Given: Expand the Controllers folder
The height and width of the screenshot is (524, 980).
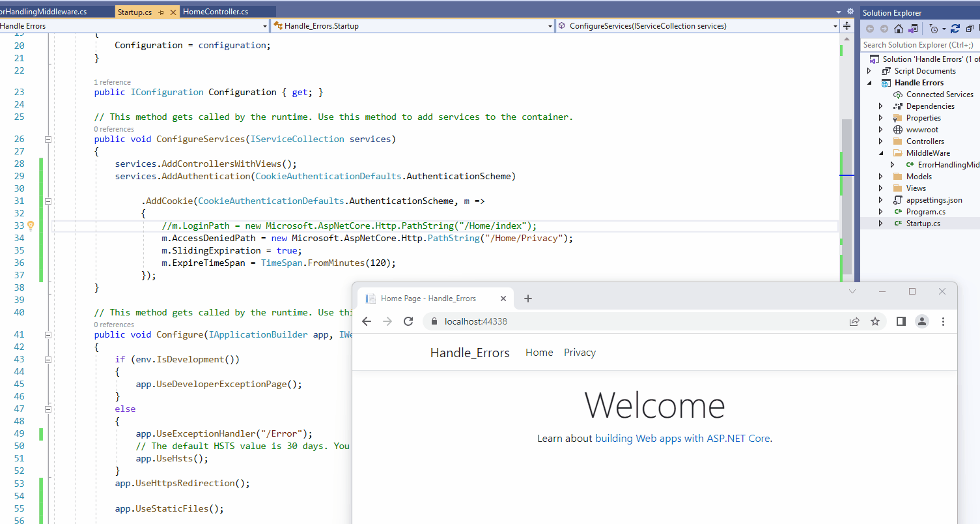Looking at the screenshot, I should 881,141.
